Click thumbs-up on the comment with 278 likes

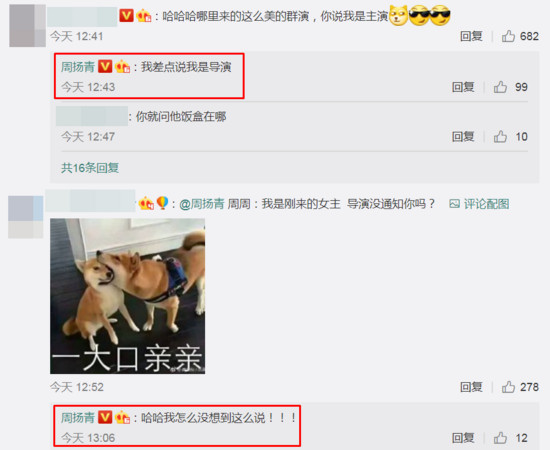click(x=508, y=387)
